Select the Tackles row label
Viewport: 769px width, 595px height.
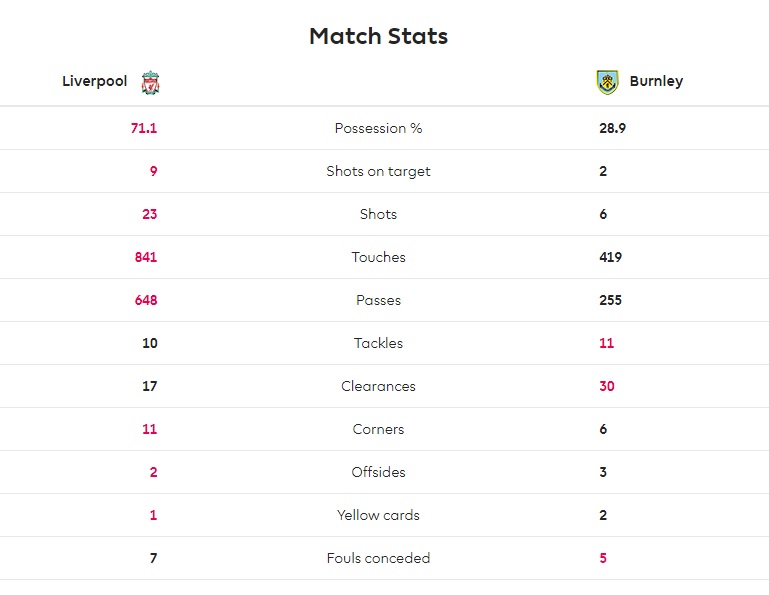coord(379,343)
